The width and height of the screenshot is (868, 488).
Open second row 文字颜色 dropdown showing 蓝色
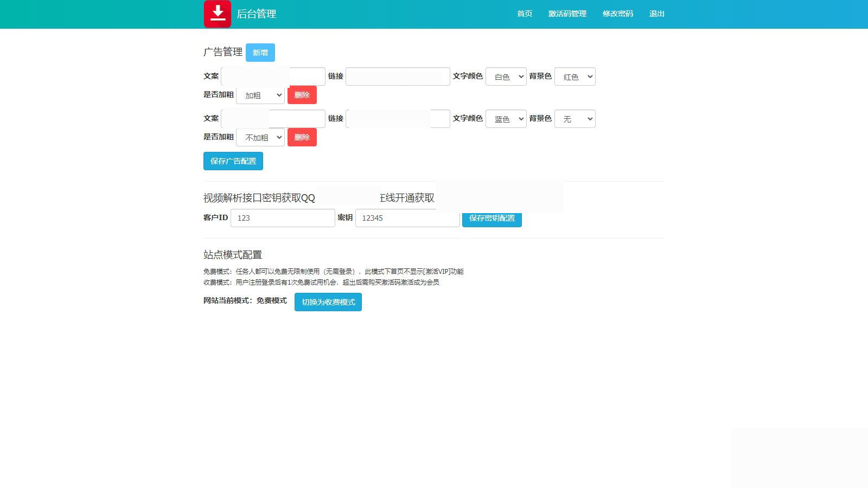[x=506, y=119]
